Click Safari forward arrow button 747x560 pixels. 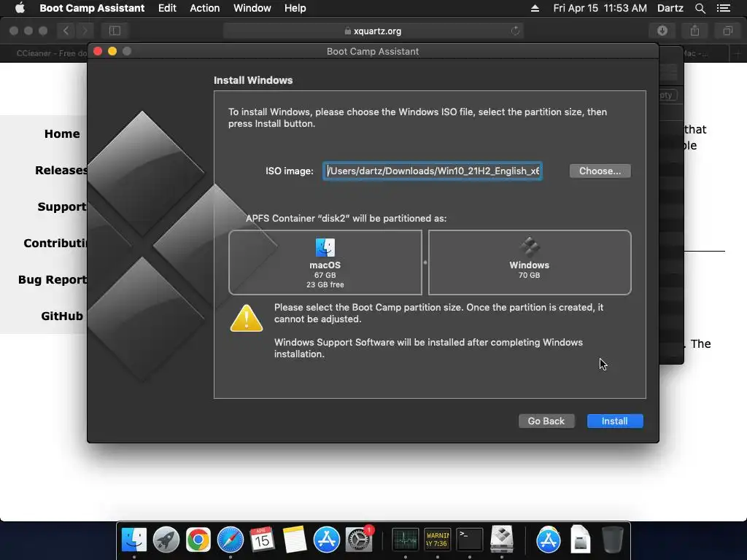click(x=85, y=31)
